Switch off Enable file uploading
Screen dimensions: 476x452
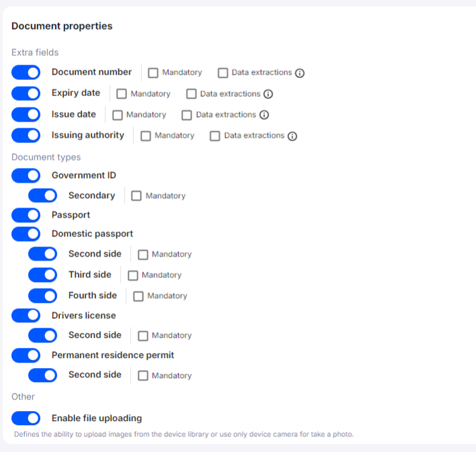pyautogui.click(x=26, y=418)
